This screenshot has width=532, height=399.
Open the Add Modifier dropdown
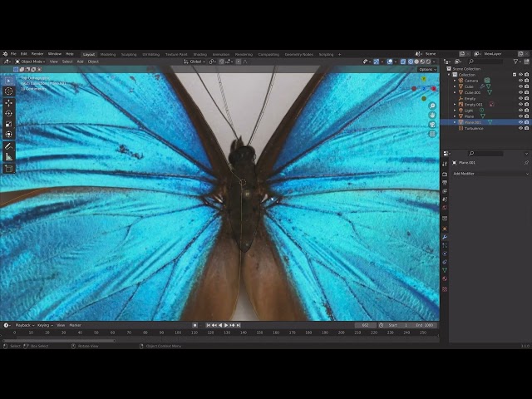tap(491, 174)
